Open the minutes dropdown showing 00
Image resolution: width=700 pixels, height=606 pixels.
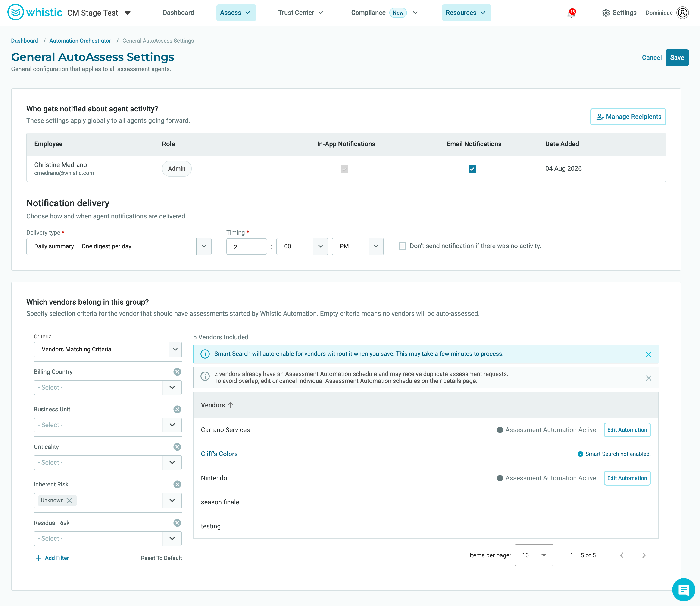pos(302,246)
